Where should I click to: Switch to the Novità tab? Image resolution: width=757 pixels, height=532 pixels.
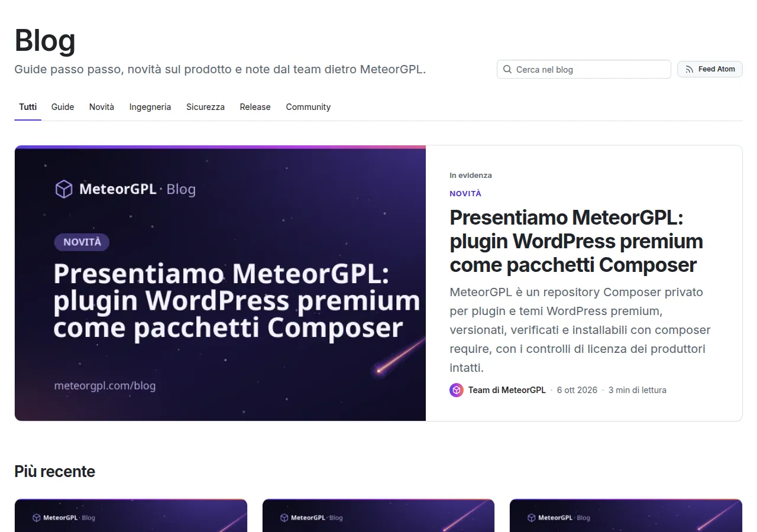coord(102,107)
